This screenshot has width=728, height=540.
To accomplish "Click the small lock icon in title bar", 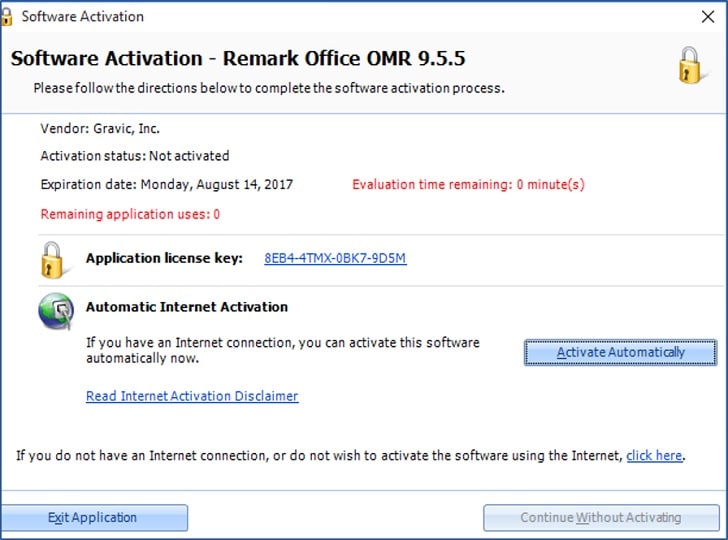I will click(6, 17).
